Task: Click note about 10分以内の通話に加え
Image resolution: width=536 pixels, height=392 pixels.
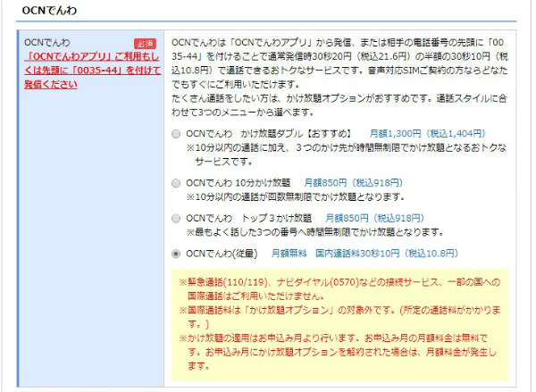Action: [347, 154]
